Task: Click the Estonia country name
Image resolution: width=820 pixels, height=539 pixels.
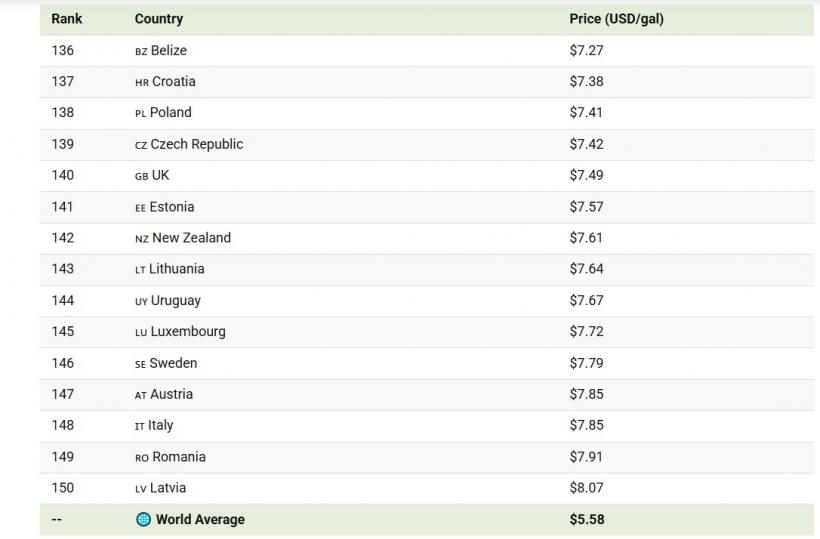Action: tap(172, 207)
